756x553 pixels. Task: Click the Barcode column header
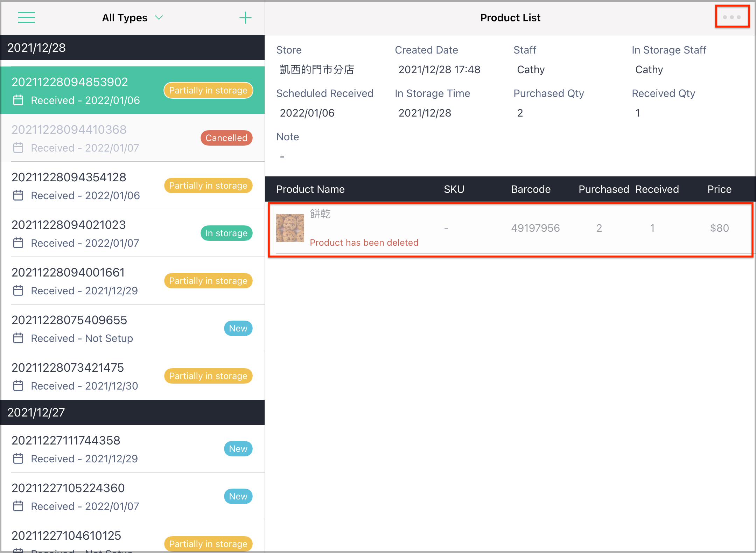point(531,189)
